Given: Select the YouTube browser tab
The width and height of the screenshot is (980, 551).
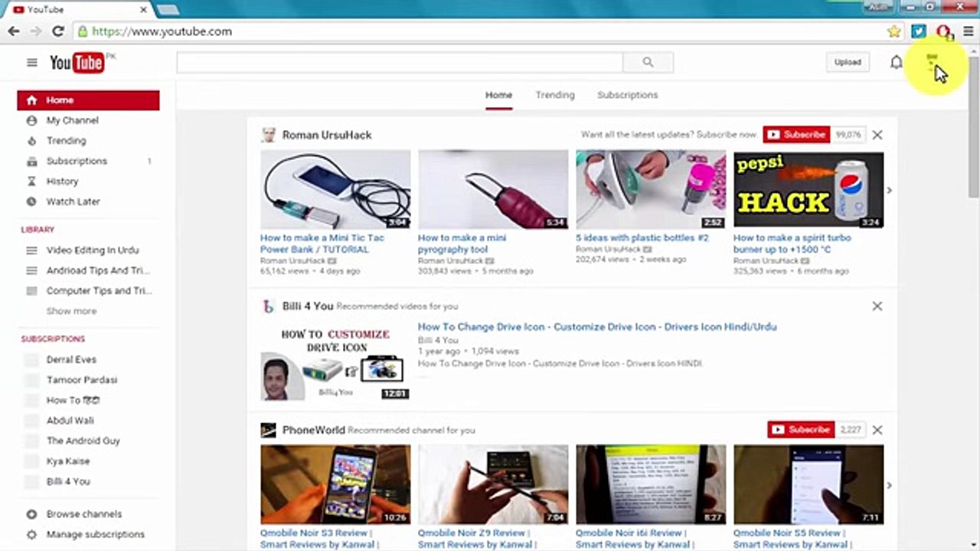Looking at the screenshot, I should pos(78,9).
